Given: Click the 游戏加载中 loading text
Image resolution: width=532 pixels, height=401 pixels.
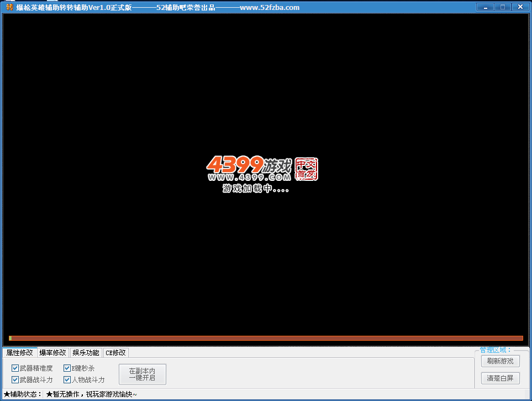Looking at the screenshot, I should pos(256,188).
